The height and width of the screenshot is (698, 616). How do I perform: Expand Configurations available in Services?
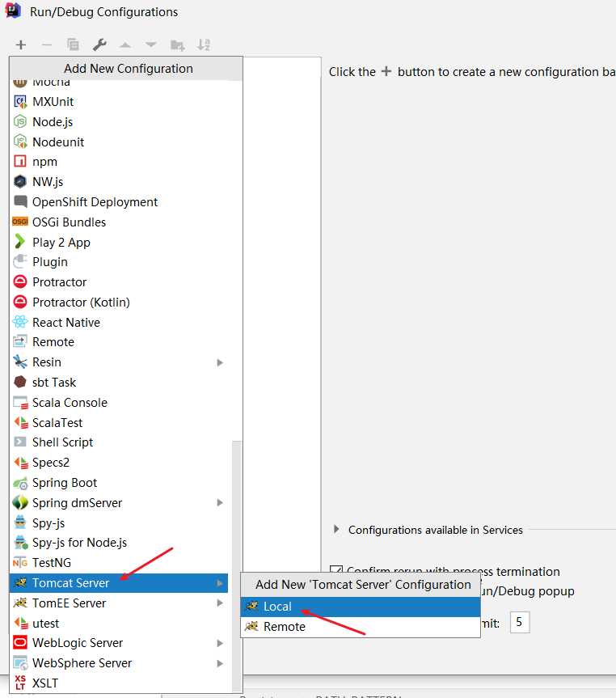[336, 529]
